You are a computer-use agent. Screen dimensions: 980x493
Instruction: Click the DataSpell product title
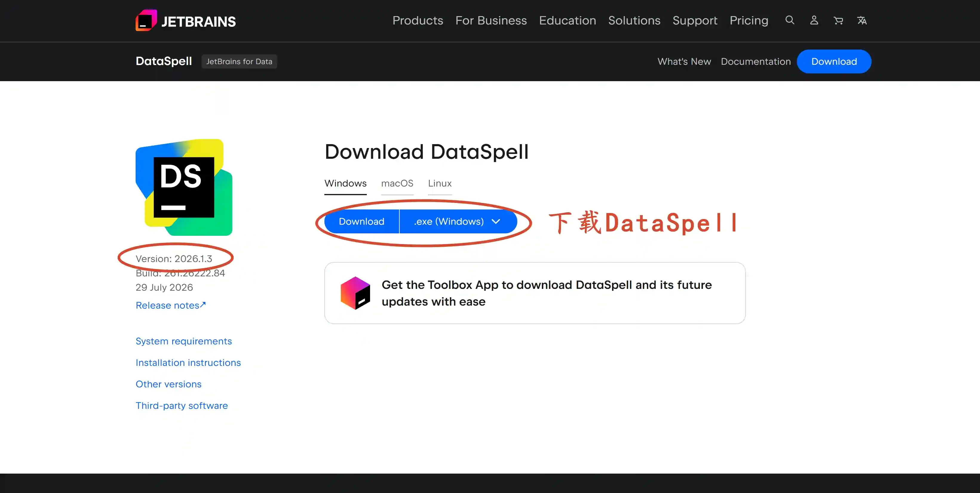[x=164, y=61]
